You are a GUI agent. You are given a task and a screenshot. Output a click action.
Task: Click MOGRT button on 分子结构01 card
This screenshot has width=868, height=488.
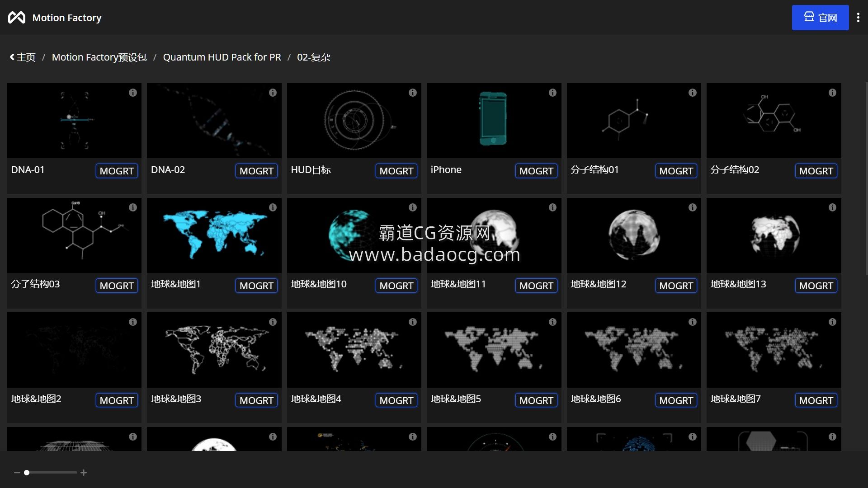click(x=676, y=171)
